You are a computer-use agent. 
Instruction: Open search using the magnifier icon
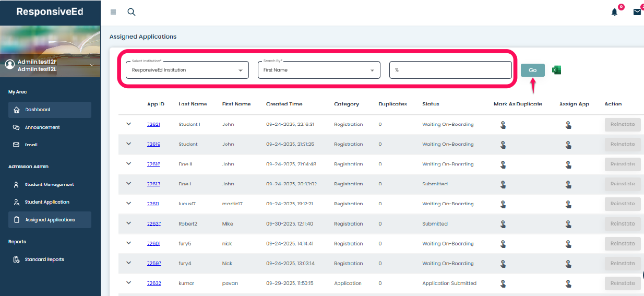coord(132,12)
